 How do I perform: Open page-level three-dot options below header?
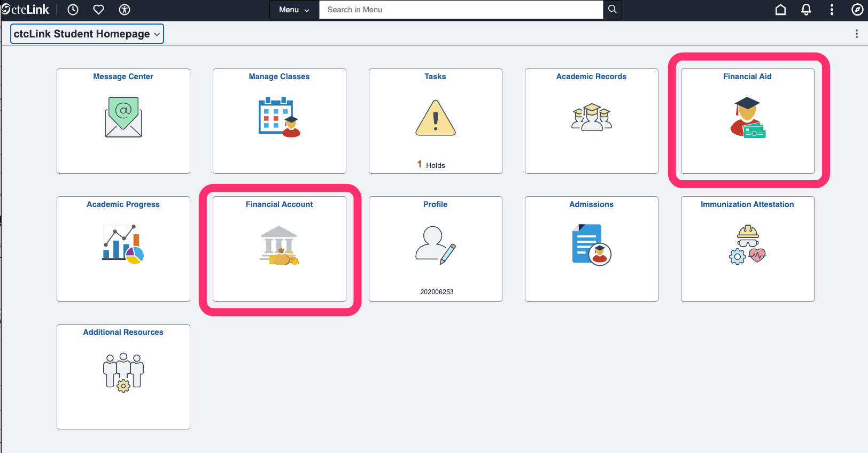point(857,34)
